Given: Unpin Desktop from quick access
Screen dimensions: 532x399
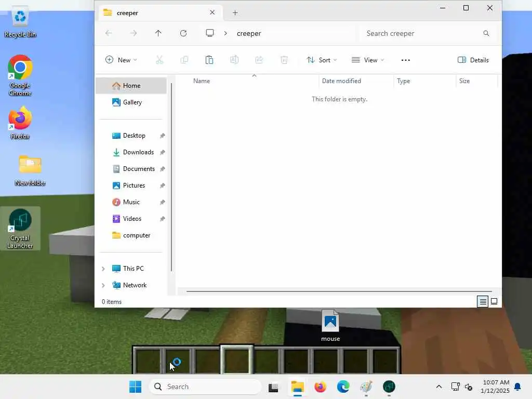Looking at the screenshot, I should [163, 136].
